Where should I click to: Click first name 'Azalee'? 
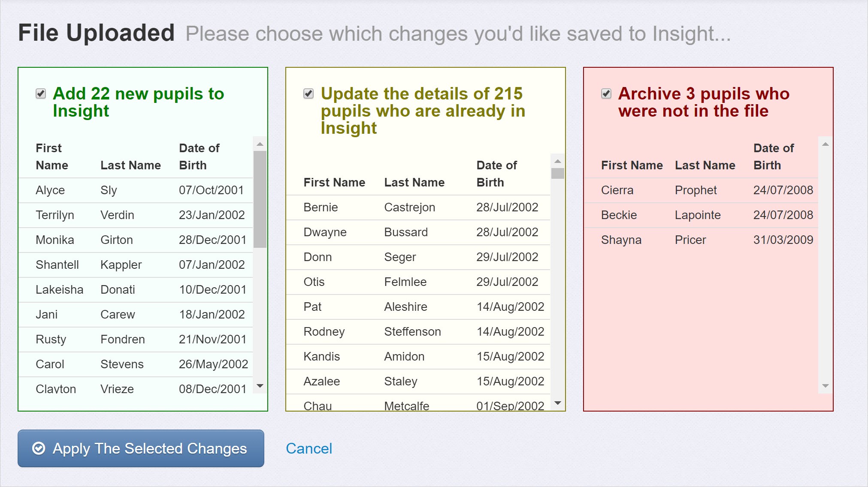(x=322, y=381)
